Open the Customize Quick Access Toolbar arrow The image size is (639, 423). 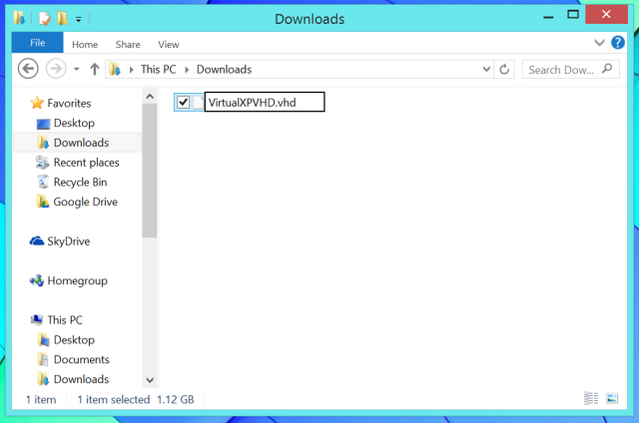[x=78, y=19]
